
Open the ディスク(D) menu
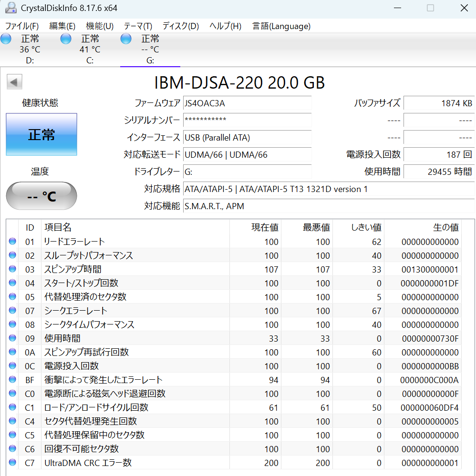click(180, 26)
